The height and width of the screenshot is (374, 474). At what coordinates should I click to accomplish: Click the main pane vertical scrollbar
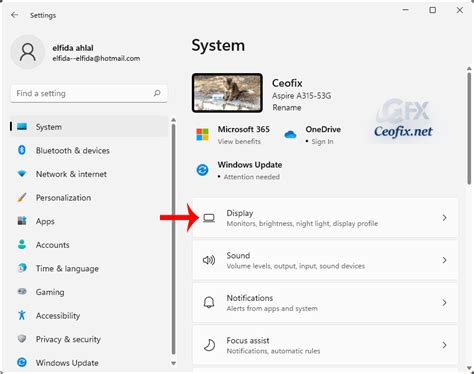pyautogui.click(x=469, y=128)
